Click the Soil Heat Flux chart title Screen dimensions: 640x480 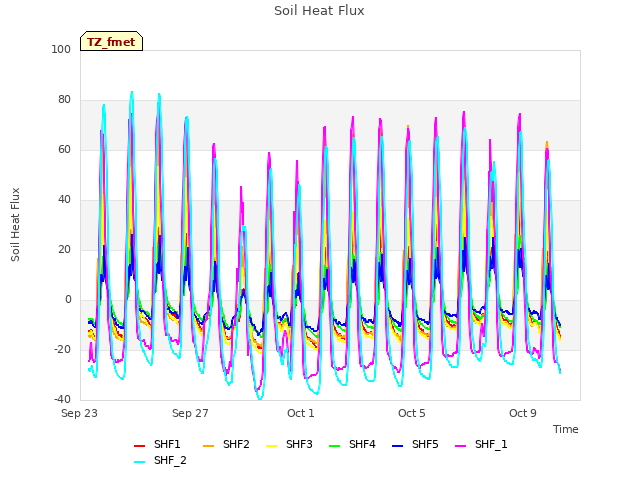tap(319, 11)
